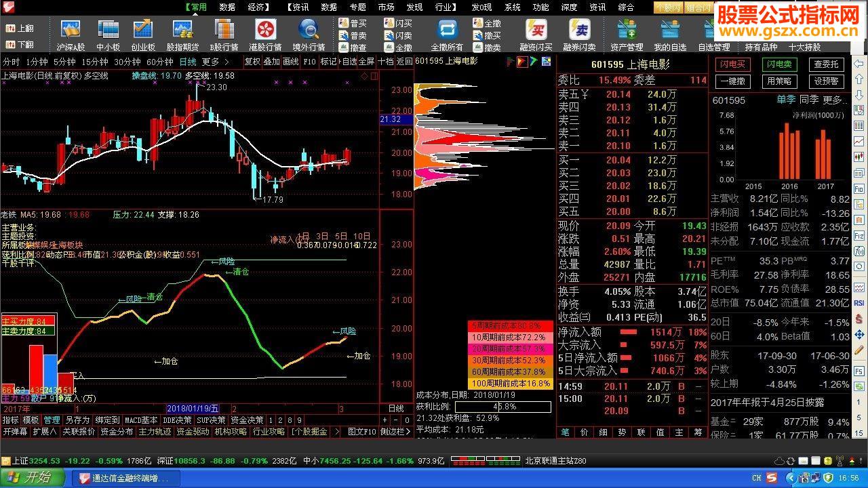The image size is (868, 488).
Task: Click the - zoom-out chart button
Action: point(396,420)
